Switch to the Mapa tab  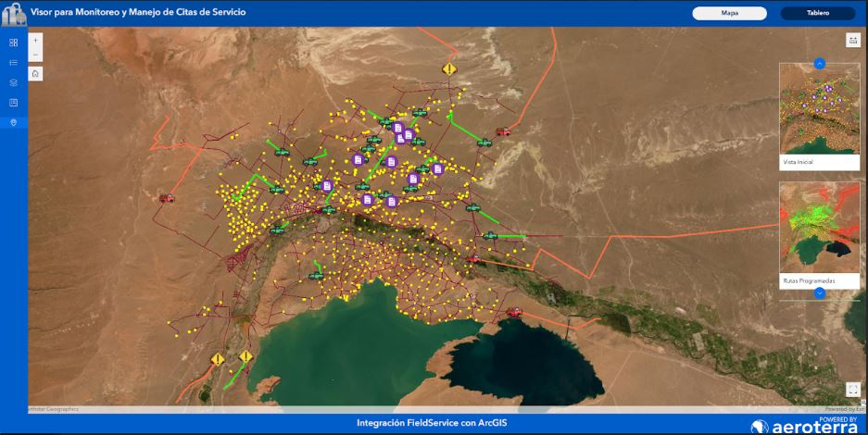(x=729, y=13)
